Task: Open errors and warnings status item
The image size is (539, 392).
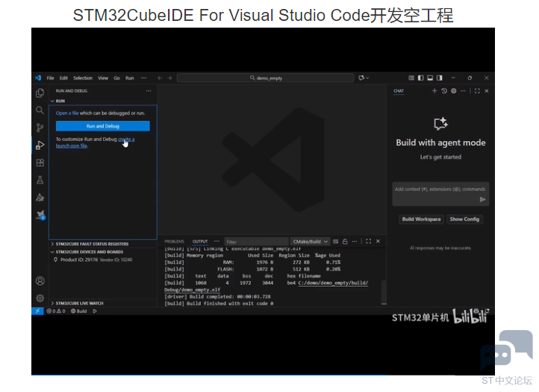Action: point(56,311)
